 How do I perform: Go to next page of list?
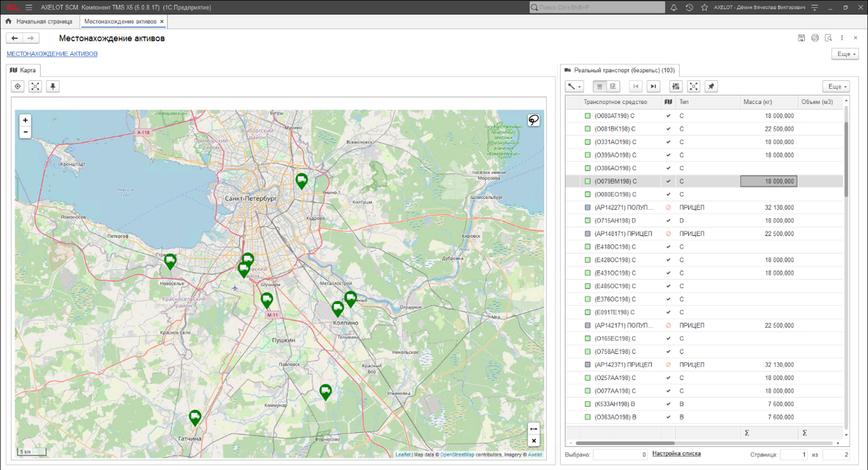[x=653, y=86]
